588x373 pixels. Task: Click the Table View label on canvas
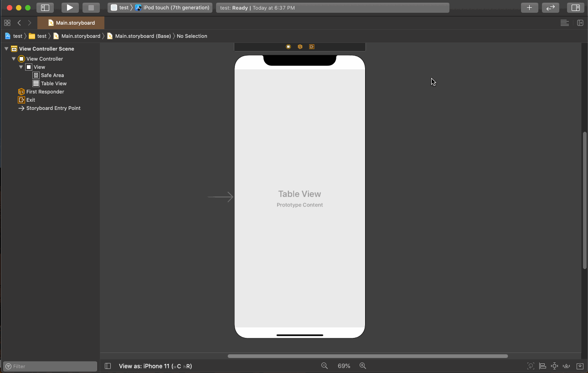point(299,194)
